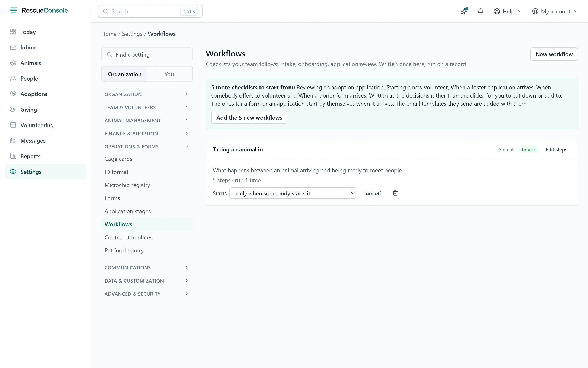Open Contract templates settings
588x368 pixels.
point(147,238)
